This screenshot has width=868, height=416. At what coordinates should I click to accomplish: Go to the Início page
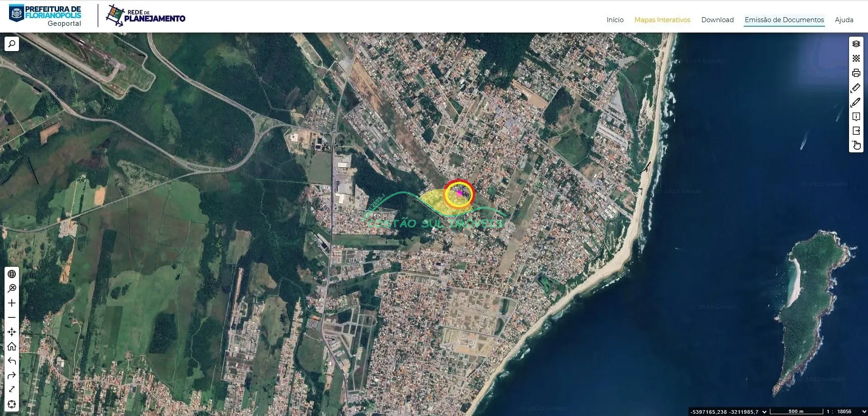pos(615,20)
